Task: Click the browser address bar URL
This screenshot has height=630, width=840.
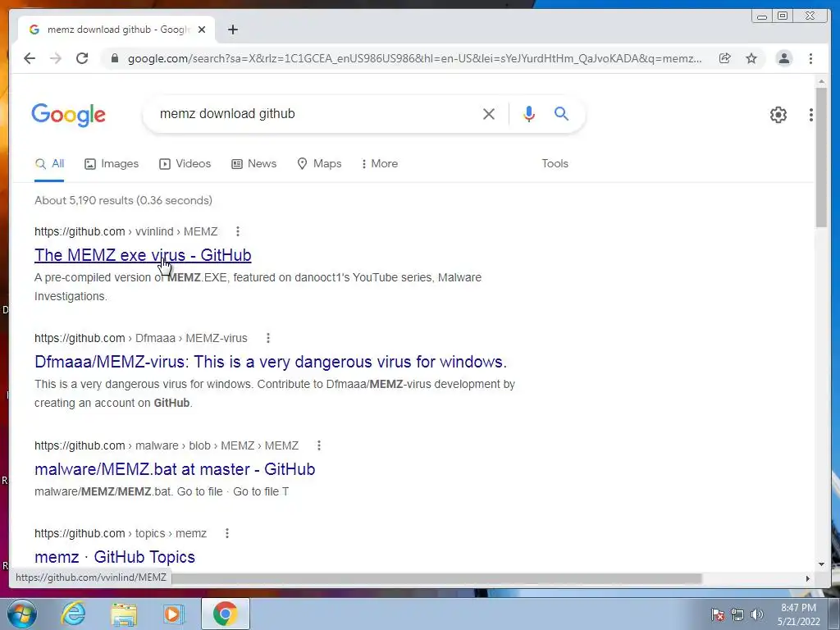Action: click(x=414, y=58)
